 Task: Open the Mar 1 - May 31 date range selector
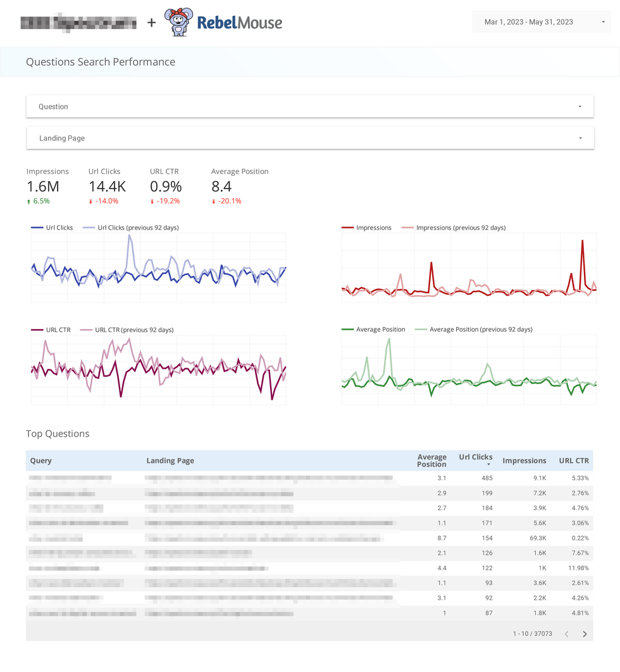tap(541, 22)
